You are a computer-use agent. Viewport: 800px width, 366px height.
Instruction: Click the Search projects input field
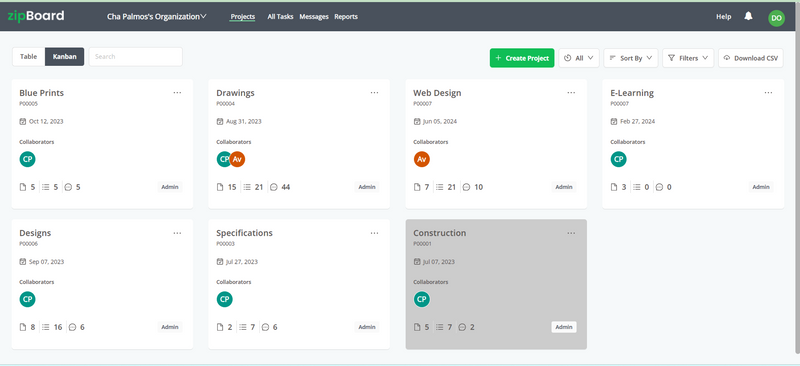[x=136, y=57]
